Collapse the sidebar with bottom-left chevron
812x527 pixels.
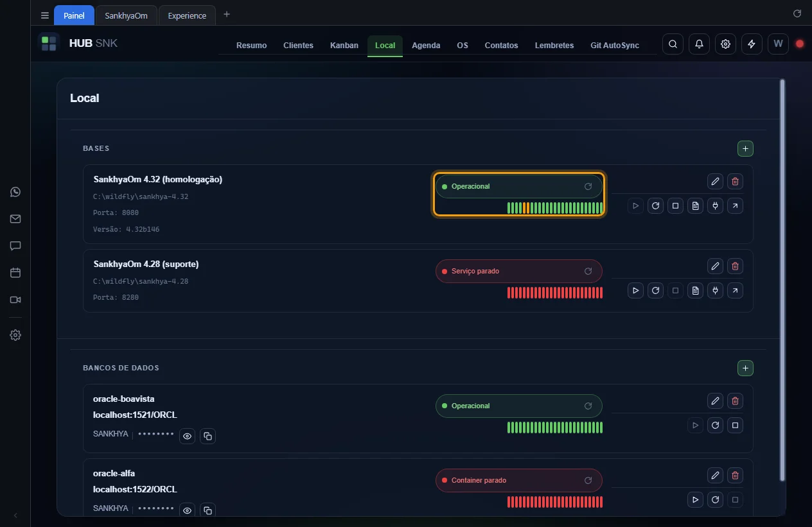15,515
